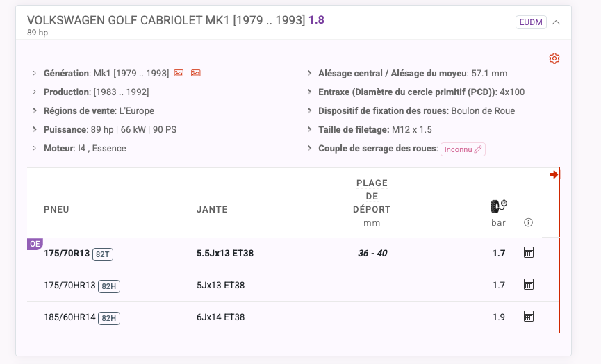Click the red arrow scroll indicator
The width and height of the screenshot is (601, 364).
(554, 175)
